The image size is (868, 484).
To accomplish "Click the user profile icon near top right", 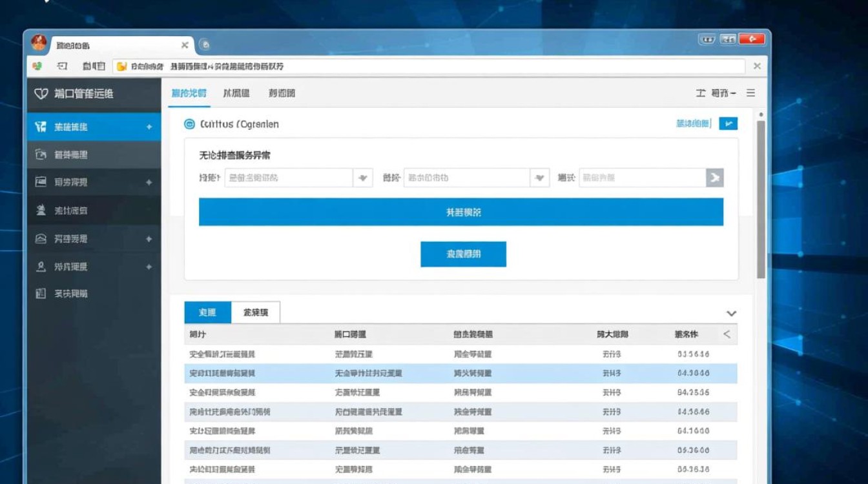I will [701, 92].
